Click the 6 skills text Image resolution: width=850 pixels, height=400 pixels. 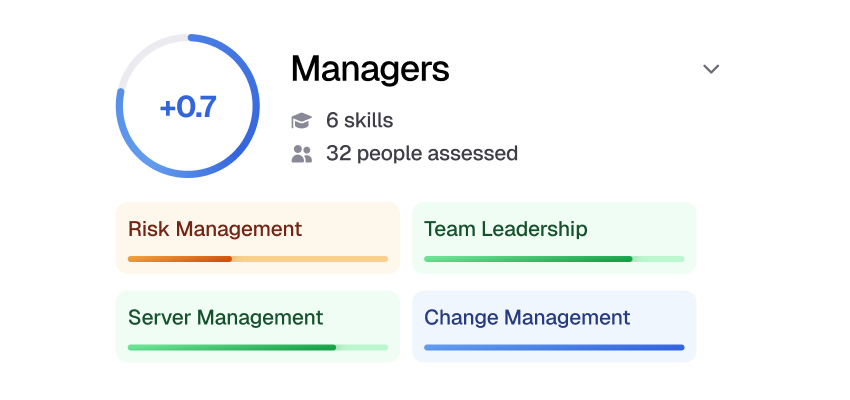359,121
